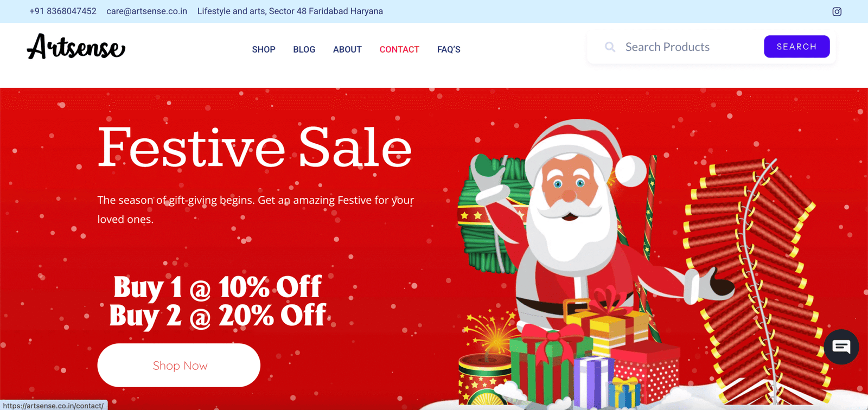Open the SHOP menu item
Image resolution: width=868 pixels, height=410 pixels.
(264, 49)
